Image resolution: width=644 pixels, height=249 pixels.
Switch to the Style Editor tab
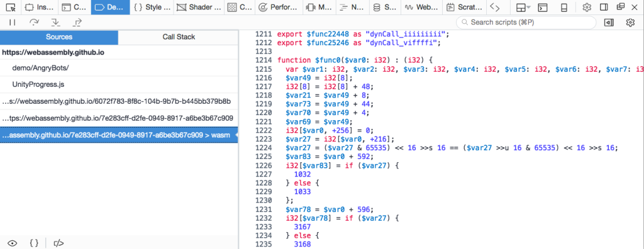click(x=152, y=7)
